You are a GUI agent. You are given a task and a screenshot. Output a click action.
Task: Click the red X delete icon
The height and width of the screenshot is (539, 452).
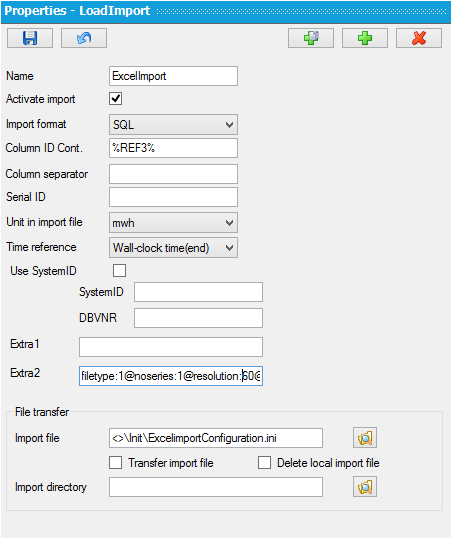pyautogui.click(x=419, y=38)
